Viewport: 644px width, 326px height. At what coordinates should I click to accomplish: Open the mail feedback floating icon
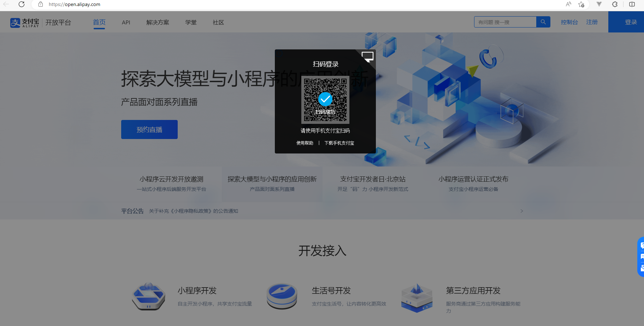[642, 268]
